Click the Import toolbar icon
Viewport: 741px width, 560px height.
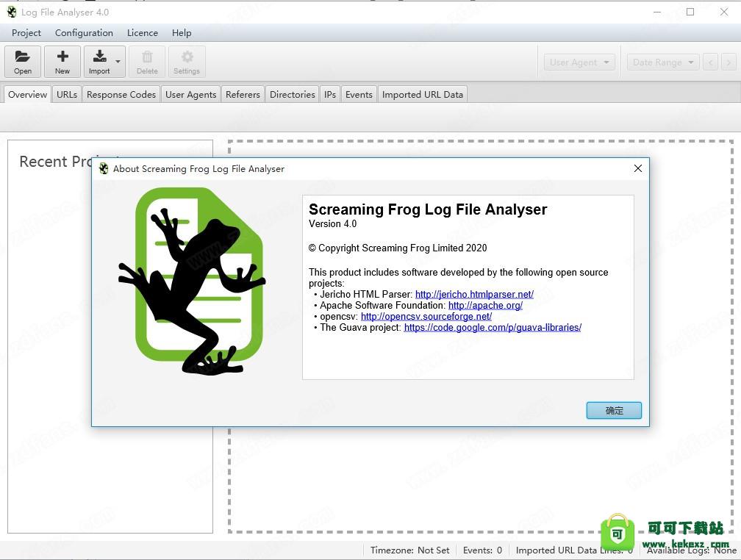[x=99, y=57]
